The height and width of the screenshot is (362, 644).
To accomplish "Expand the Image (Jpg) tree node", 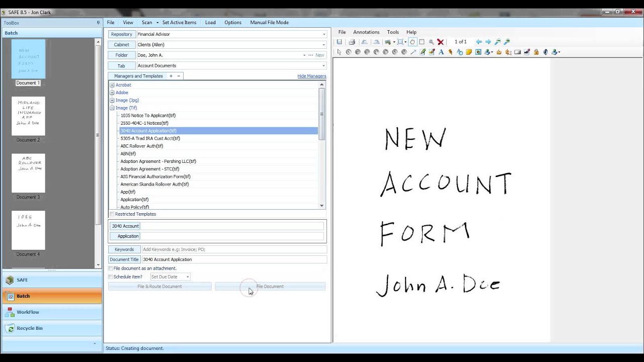I will pos(112,100).
